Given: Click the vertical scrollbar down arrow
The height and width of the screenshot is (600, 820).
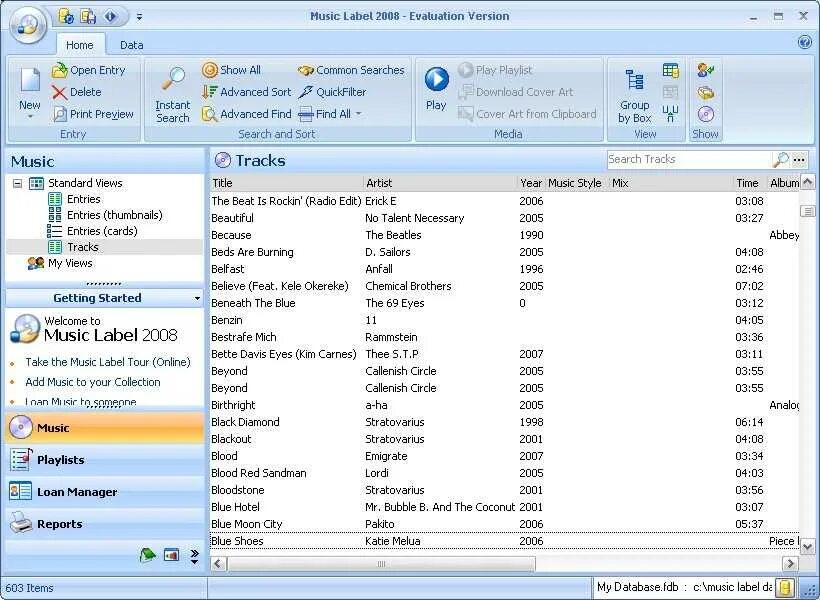Looking at the screenshot, I should coord(808,546).
